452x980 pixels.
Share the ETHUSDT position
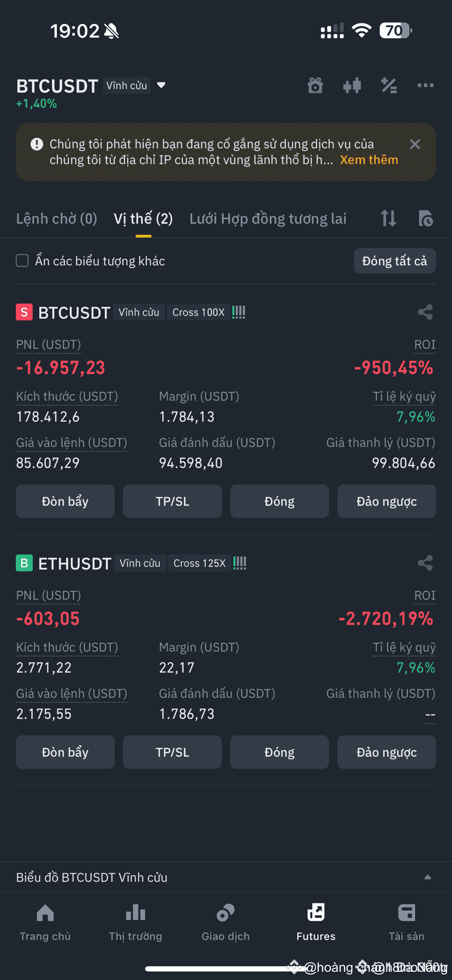[425, 563]
